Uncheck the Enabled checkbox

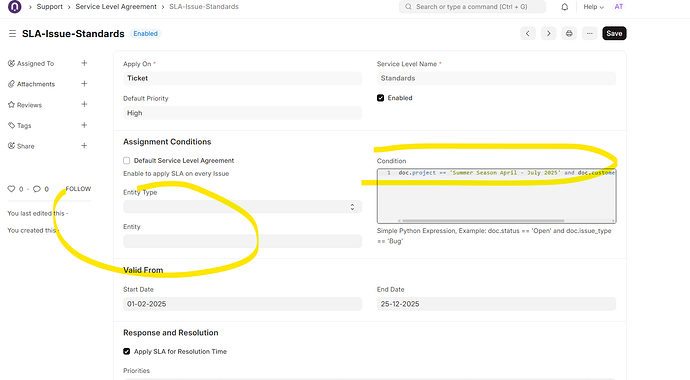tap(381, 98)
